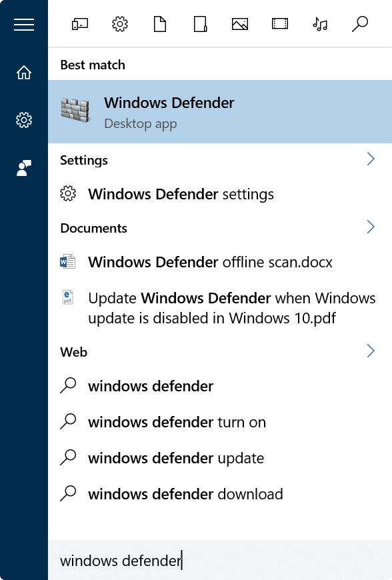Image resolution: width=392 pixels, height=580 pixels.
Task: Filter results by Documents
Action: [x=160, y=25]
